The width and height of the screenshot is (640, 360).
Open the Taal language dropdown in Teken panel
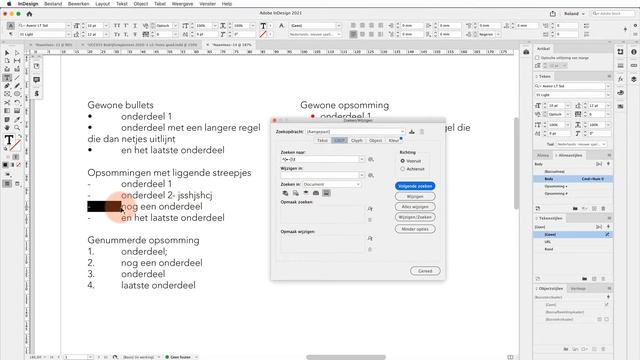pyautogui.click(x=582, y=144)
